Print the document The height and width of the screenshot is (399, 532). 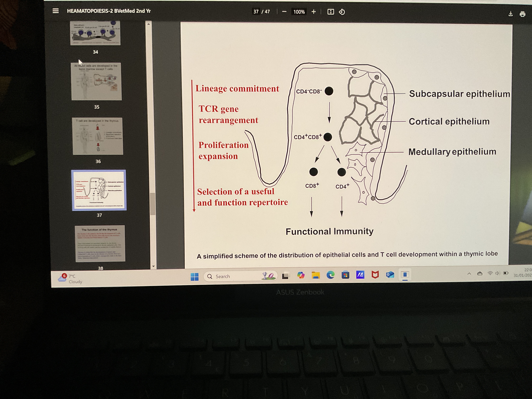point(522,14)
